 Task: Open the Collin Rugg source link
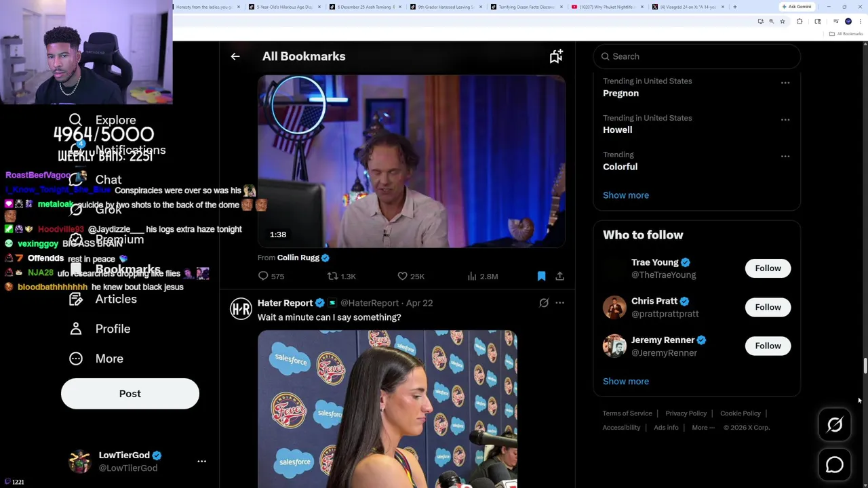coord(298,258)
